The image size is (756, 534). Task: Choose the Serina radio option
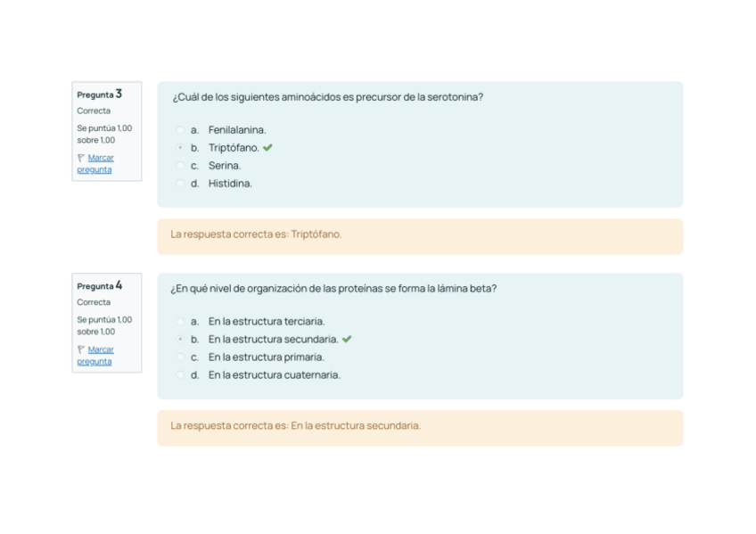(x=181, y=166)
